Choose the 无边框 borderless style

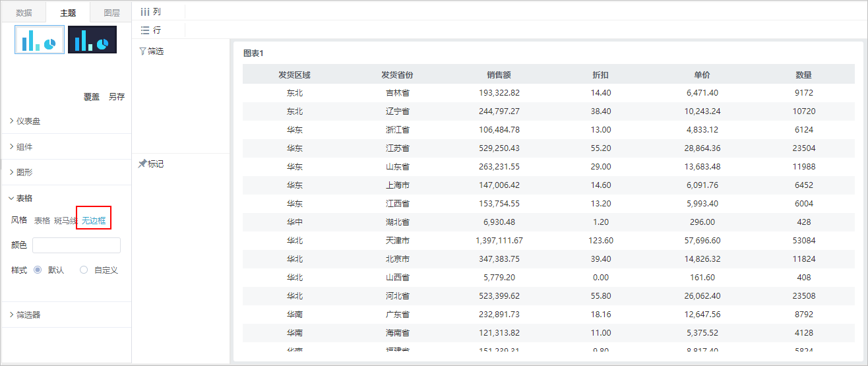pos(94,221)
